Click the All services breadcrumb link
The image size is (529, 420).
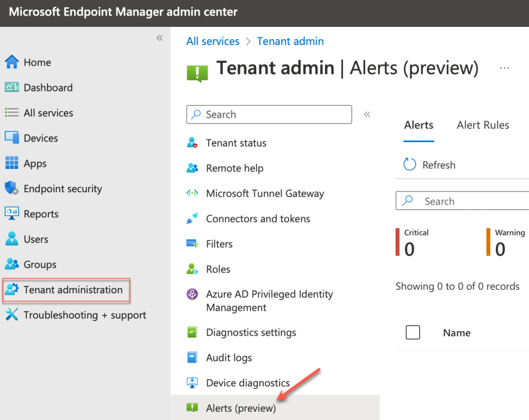tap(213, 41)
